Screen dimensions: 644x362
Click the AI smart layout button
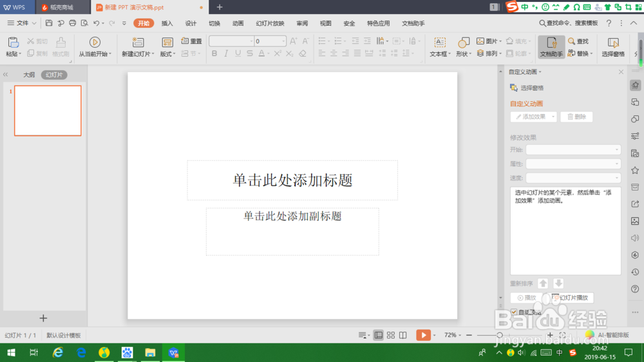coord(607,335)
